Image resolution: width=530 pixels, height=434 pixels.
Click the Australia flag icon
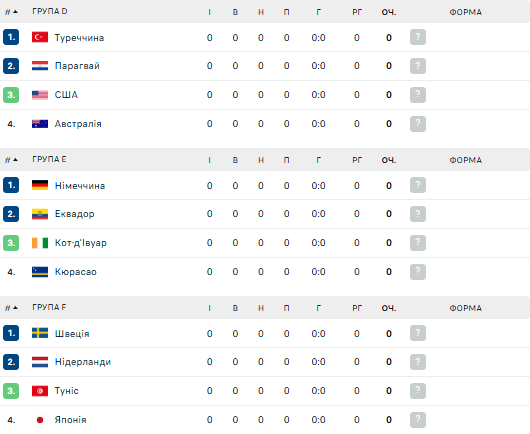pos(40,124)
